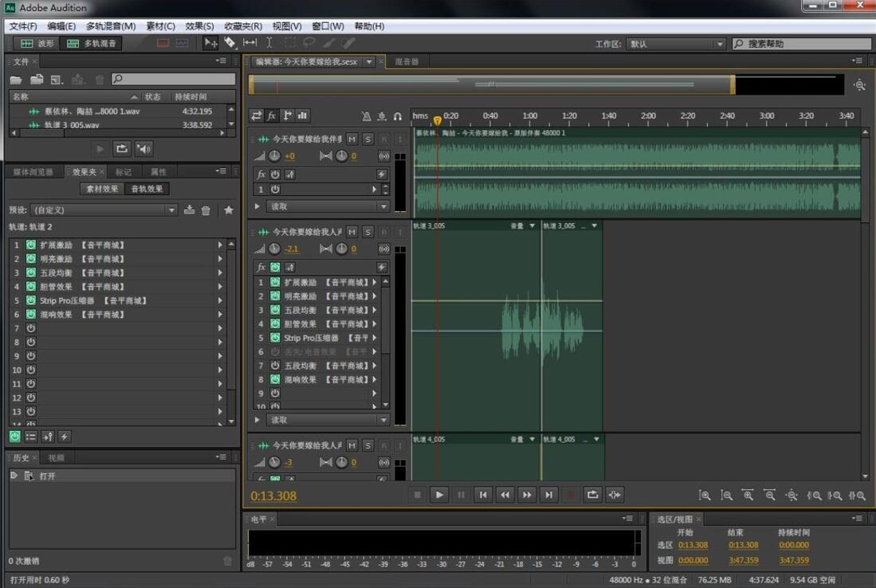Open the 效果(S) menu
This screenshot has height=588, width=876.
pyautogui.click(x=199, y=26)
